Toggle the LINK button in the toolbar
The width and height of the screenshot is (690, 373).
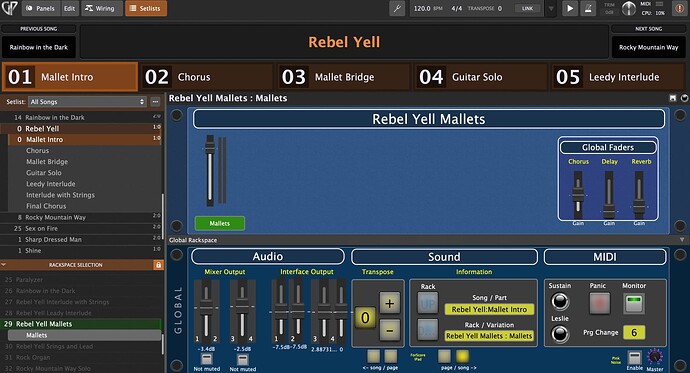527,8
